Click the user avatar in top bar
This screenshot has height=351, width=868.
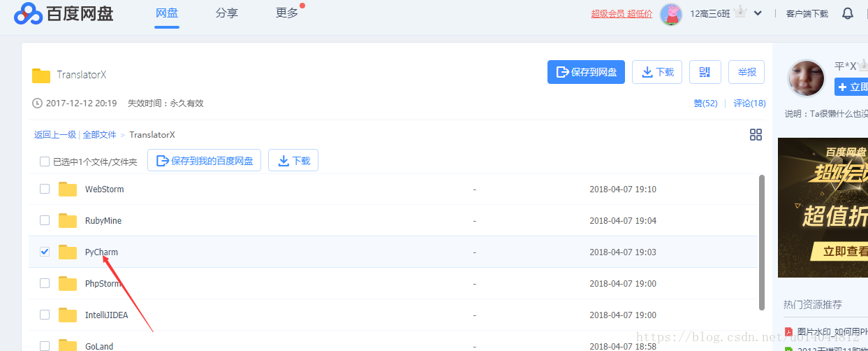(671, 13)
